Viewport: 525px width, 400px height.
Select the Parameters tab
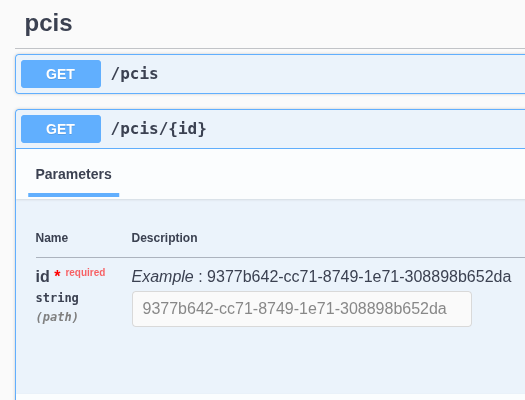(73, 174)
